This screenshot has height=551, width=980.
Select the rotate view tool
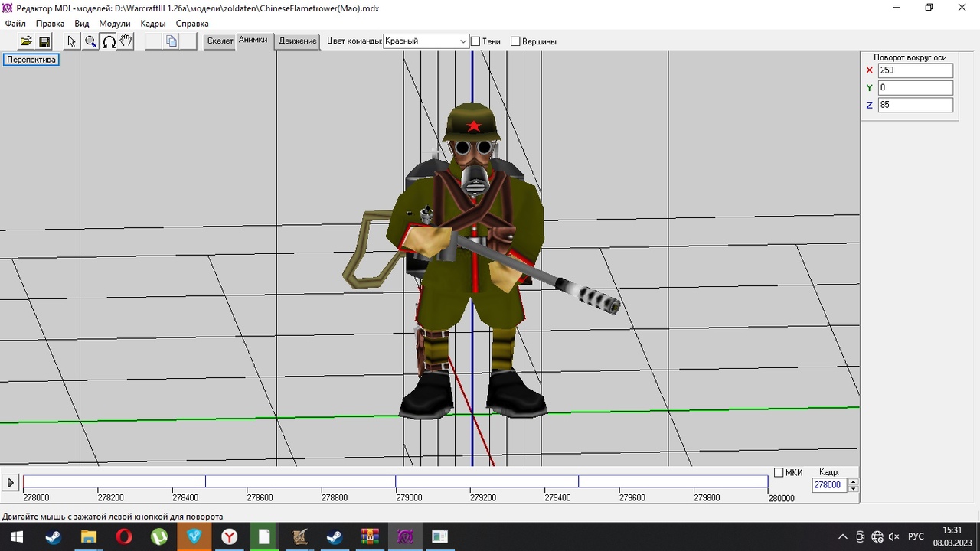click(109, 41)
